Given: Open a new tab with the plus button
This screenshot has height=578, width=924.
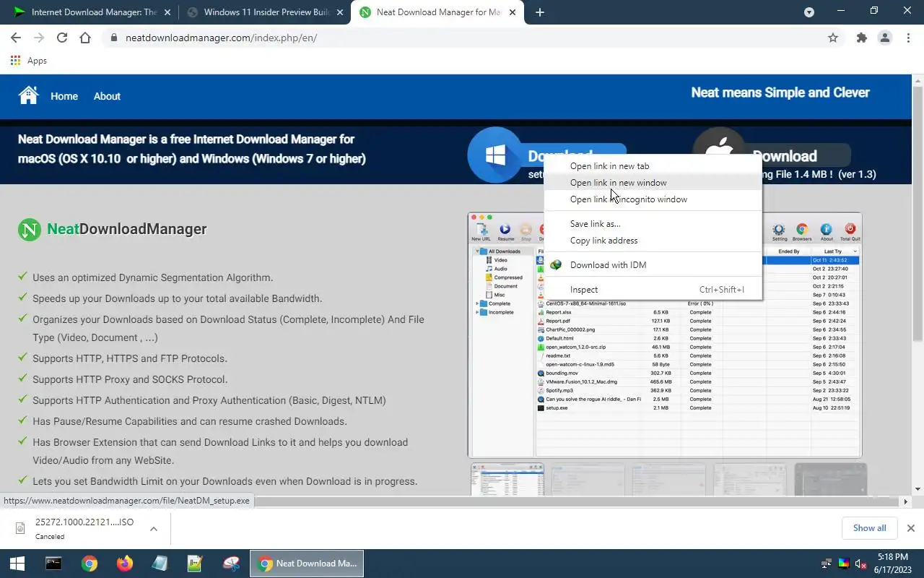Looking at the screenshot, I should (540, 12).
